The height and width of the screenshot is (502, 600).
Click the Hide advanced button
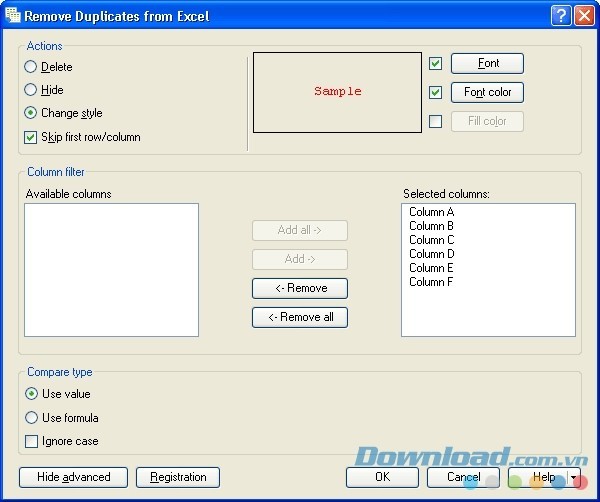[73, 477]
